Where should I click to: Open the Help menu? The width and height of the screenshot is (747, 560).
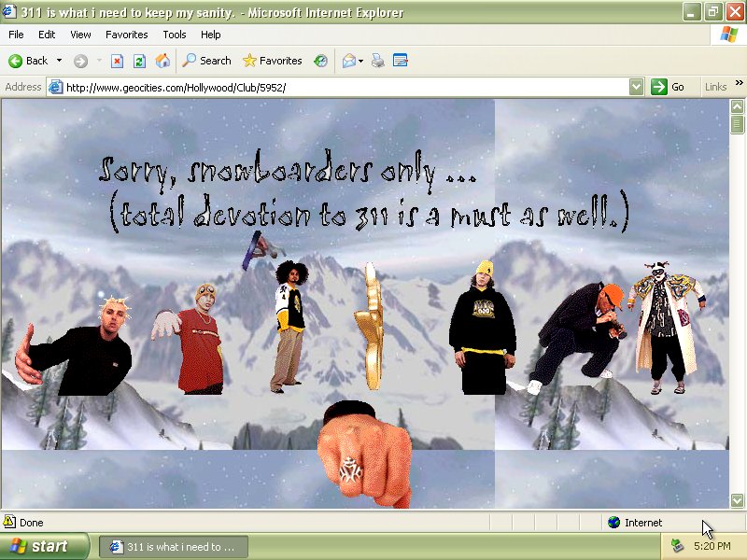click(210, 35)
